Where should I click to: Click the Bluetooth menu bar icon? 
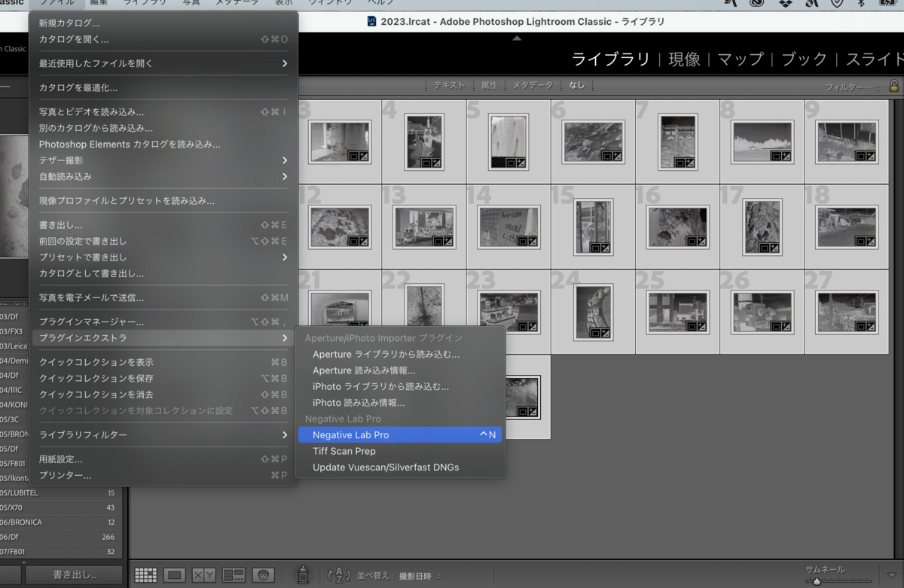(861, 3)
